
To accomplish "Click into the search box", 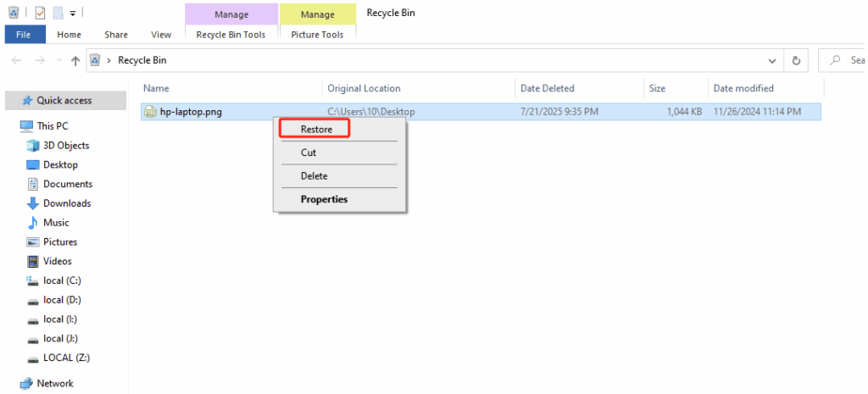I will [852, 60].
